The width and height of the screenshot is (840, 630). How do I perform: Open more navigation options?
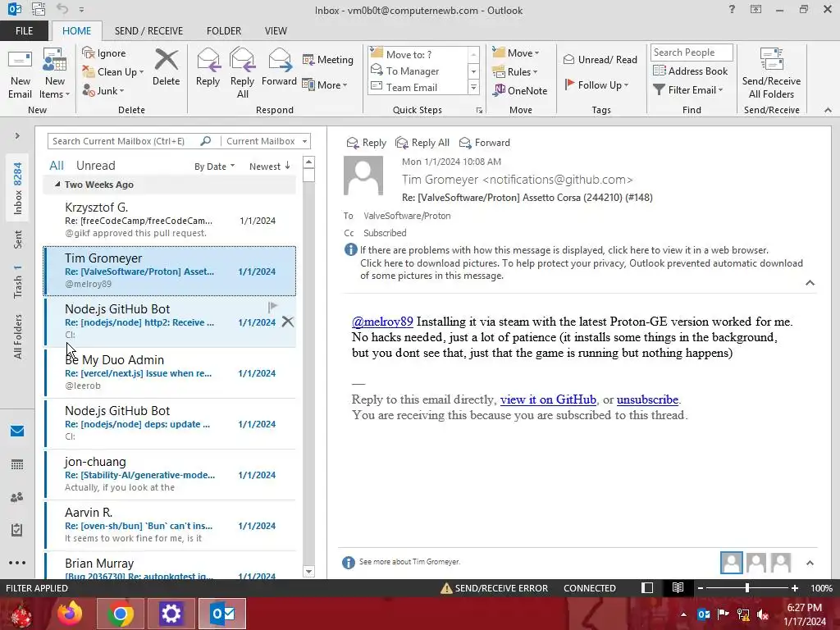(17, 563)
